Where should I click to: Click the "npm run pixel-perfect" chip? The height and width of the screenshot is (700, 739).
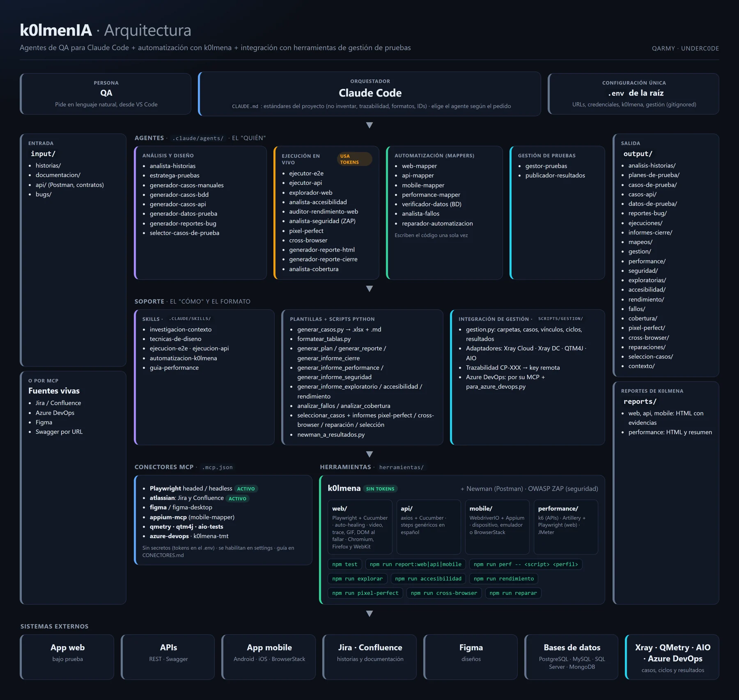[x=365, y=593]
